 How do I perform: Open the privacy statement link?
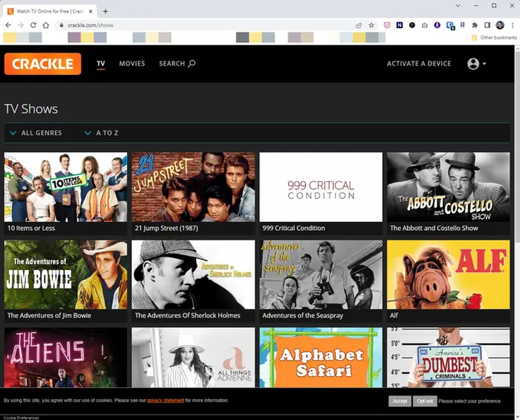click(165, 400)
